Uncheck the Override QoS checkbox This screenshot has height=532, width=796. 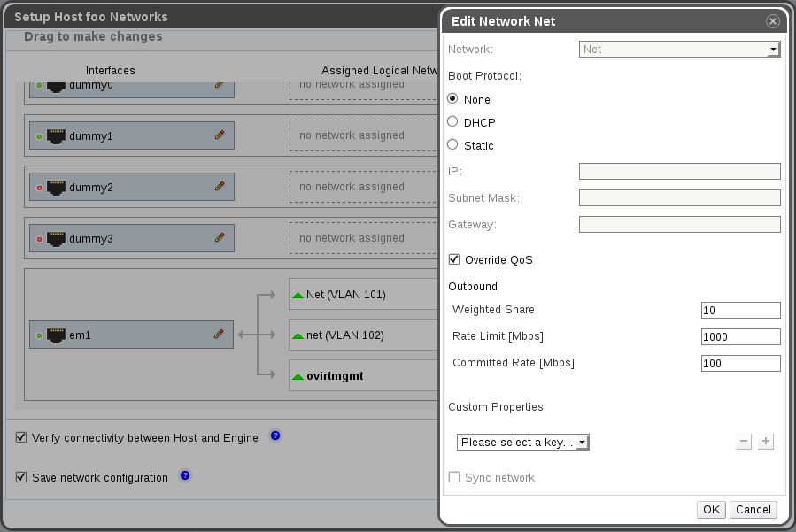[x=454, y=259]
